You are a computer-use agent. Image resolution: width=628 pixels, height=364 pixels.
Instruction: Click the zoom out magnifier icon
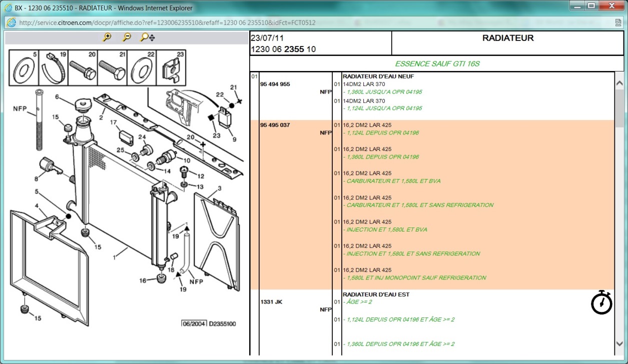click(x=127, y=37)
